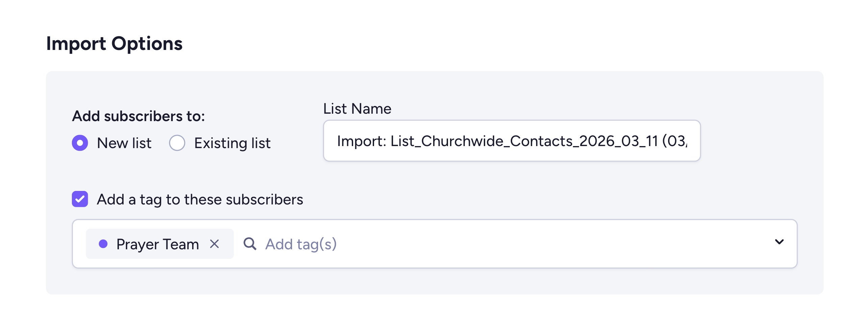Place cursor in the Add tag(s) field
The width and height of the screenshot is (868, 336).
[x=300, y=244]
